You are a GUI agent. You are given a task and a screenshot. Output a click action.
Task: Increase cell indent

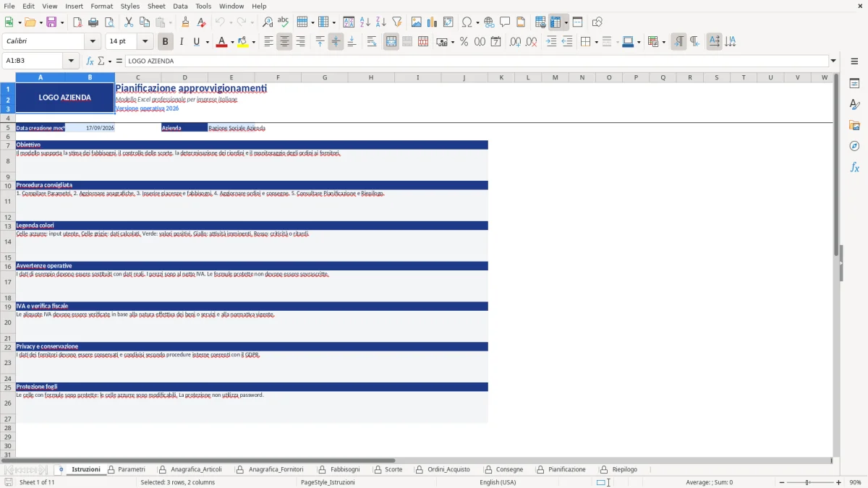point(551,42)
